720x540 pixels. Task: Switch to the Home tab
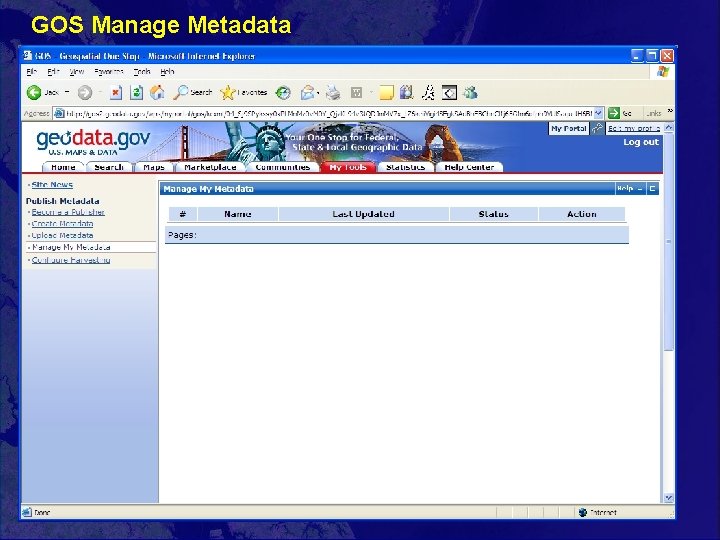click(63, 167)
